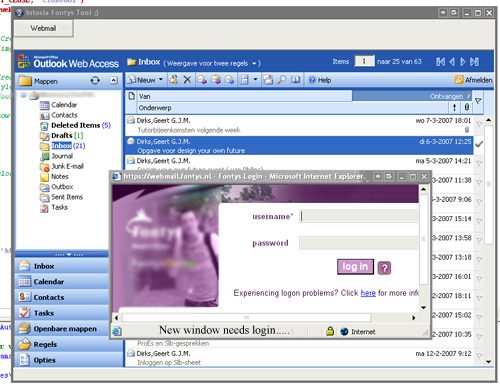Toggle flag on first Dirks,Geert message

coord(479,125)
